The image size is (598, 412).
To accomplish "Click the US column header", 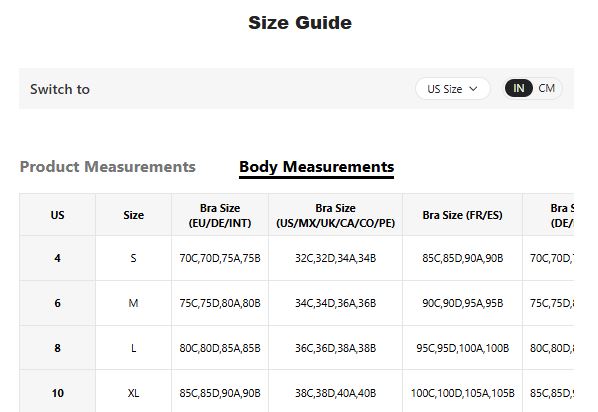I will (x=58, y=215).
